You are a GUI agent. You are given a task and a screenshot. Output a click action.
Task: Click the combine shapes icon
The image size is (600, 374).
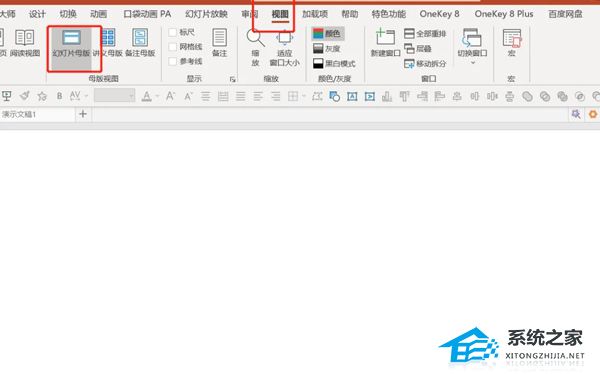point(545,96)
